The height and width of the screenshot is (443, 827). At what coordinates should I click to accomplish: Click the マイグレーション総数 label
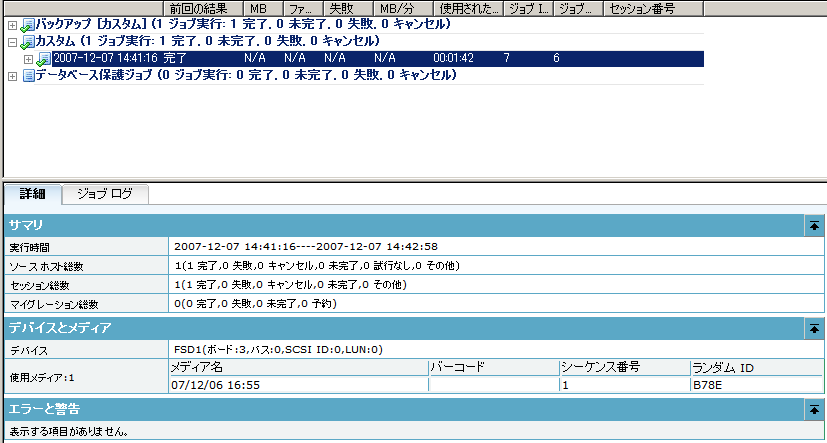click(54, 305)
